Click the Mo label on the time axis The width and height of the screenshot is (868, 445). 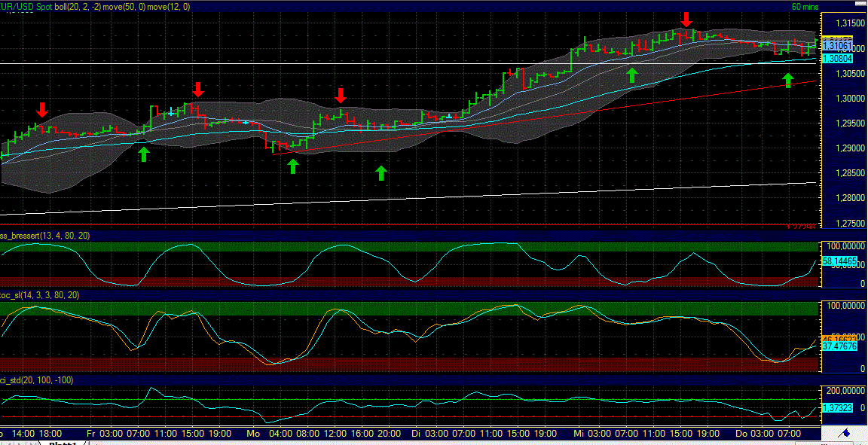[253, 434]
